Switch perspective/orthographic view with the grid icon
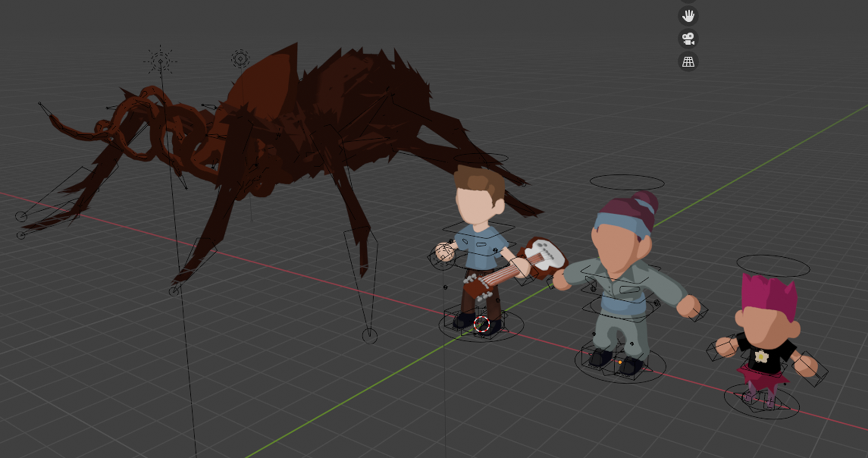Viewport: 868px width, 458px height. point(688,61)
